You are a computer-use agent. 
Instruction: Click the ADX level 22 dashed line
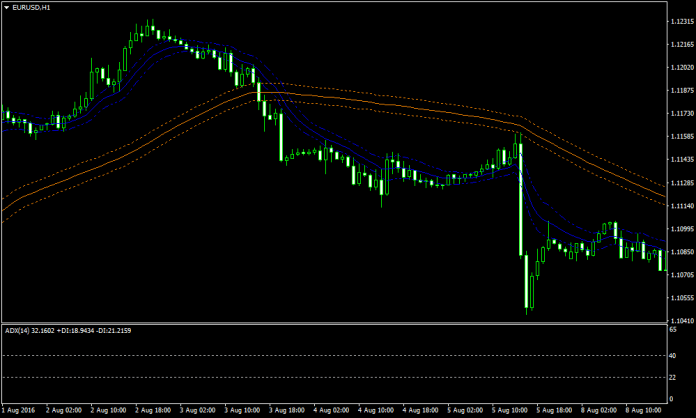pyautogui.click(x=300, y=377)
